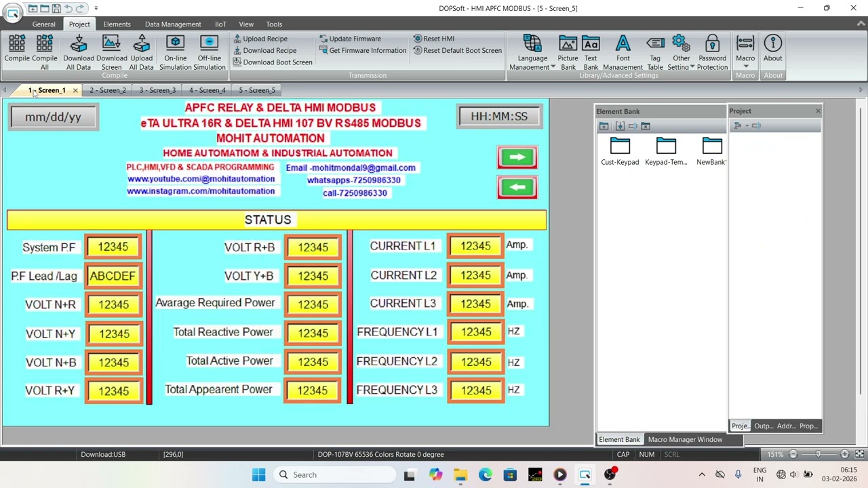Open Microsoft Edge from taskbar

(x=485, y=474)
